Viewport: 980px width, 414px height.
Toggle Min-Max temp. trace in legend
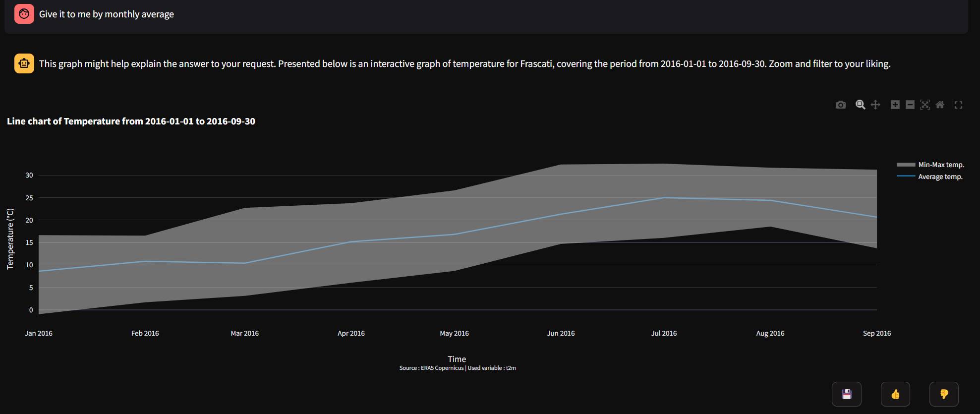940,165
